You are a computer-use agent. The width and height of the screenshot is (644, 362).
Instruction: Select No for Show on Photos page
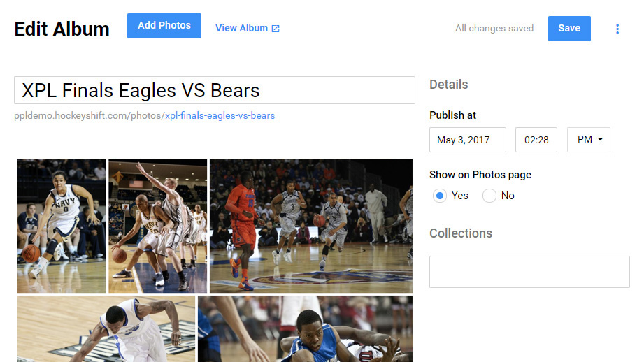point(489,196)
